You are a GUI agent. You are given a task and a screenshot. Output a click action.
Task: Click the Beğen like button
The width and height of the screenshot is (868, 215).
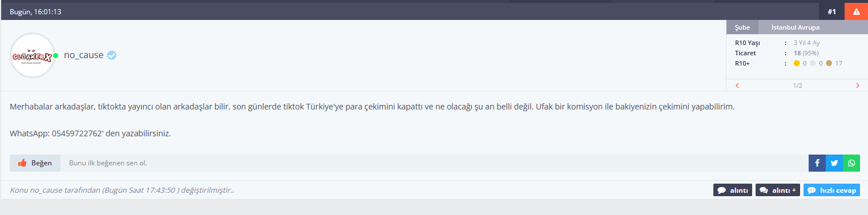point(35,163)
